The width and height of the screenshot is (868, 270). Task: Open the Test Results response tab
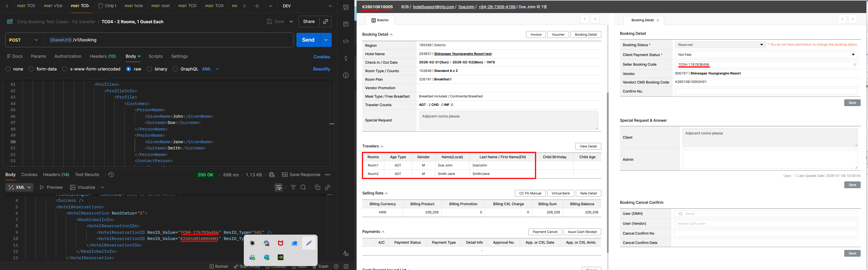pyautogui.click(x=87, y=175)
